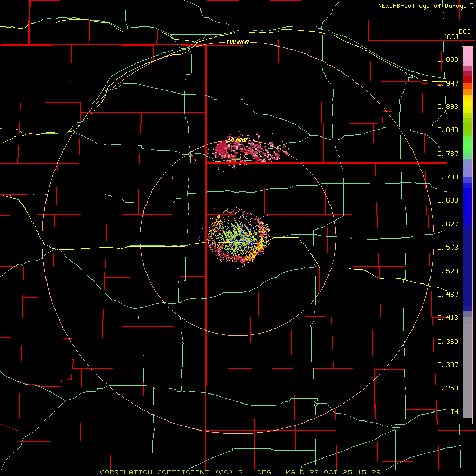Click the 0.307 color scale value

(x=448, y=364)
